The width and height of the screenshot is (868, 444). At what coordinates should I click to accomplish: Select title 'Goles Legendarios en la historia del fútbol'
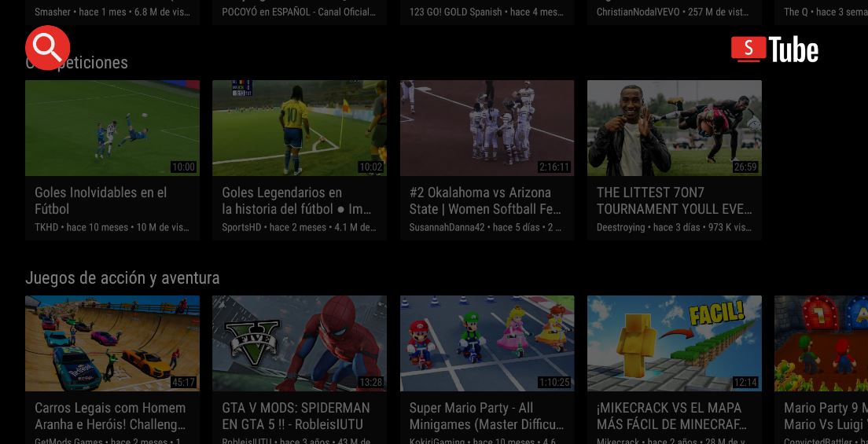[x=296, y=200]
